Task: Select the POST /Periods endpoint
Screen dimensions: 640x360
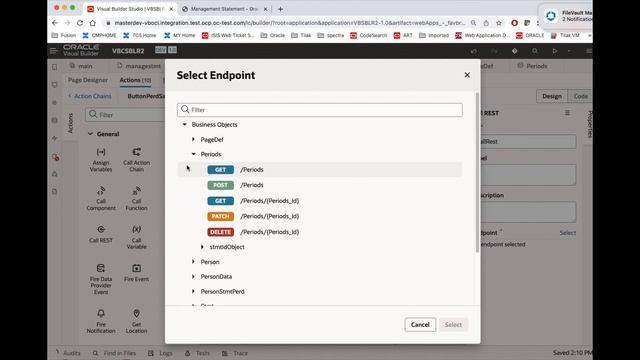Action: [x=320, y=185]
